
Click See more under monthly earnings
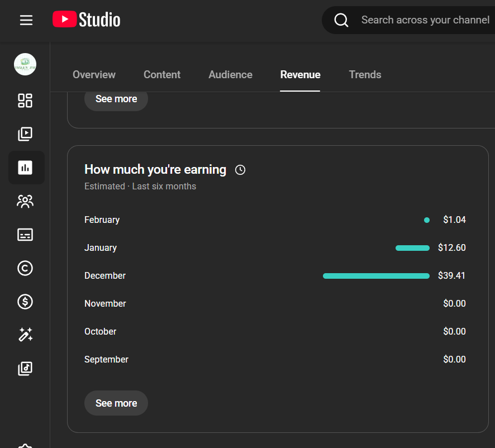pos(116,403)
